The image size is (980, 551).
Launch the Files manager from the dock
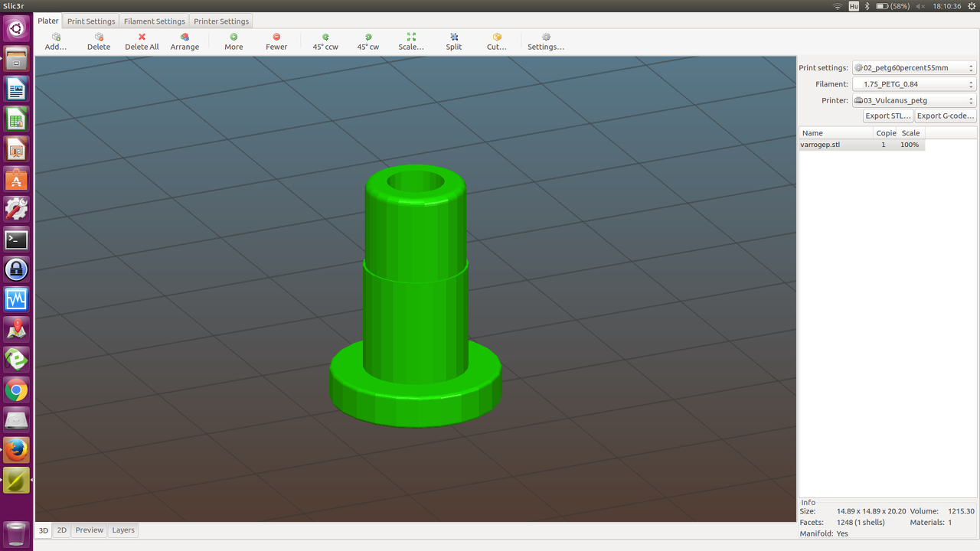pos(16,59)
